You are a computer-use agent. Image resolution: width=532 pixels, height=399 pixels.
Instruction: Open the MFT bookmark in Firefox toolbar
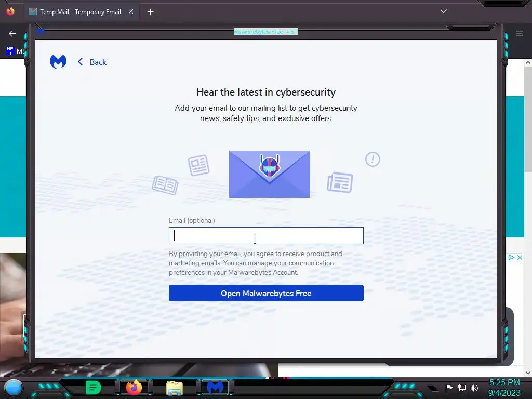coord(15,51)
